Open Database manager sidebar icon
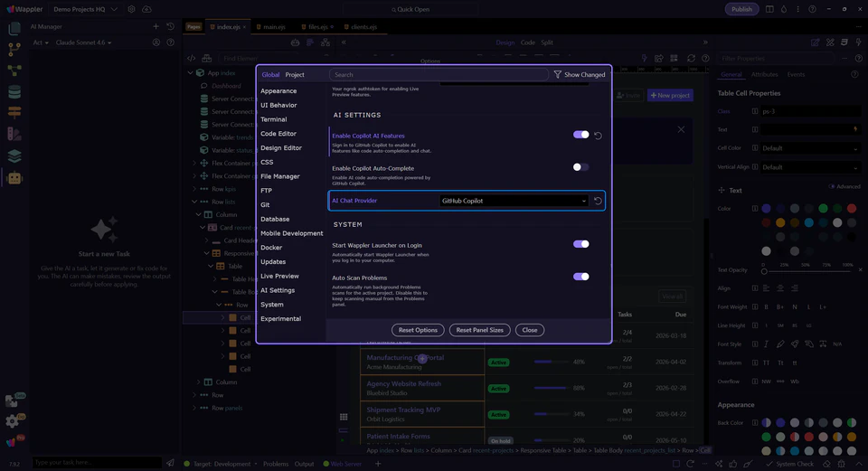 pyautogui.click(x=14, y=92)
